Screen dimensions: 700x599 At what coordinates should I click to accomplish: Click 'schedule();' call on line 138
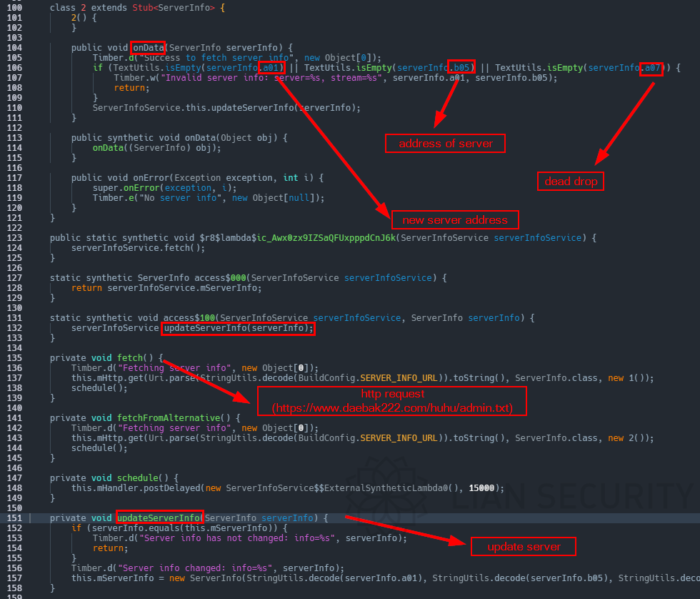(99, 388)
